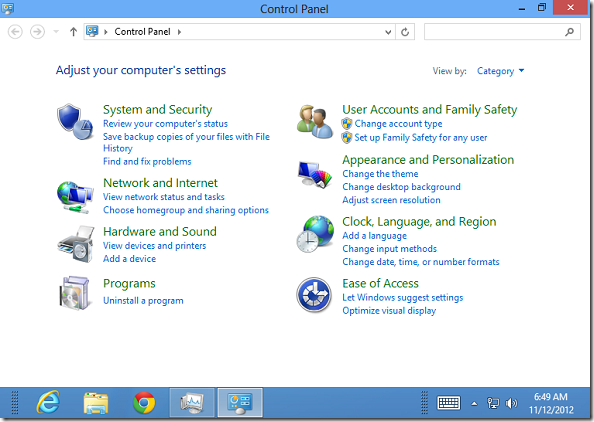
Task: Open the Hardware and Sound printer icon
Action: click(x=76, y=244)
